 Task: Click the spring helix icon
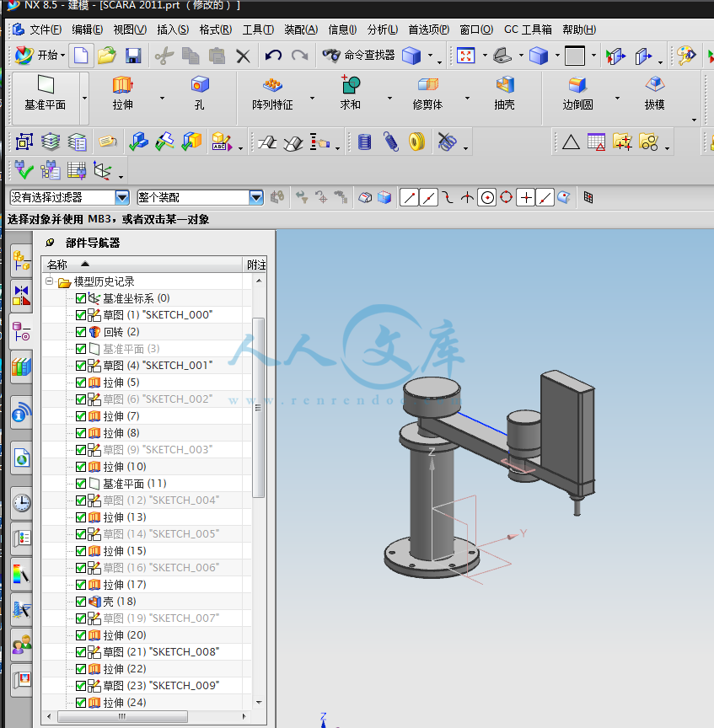point(390,142)
